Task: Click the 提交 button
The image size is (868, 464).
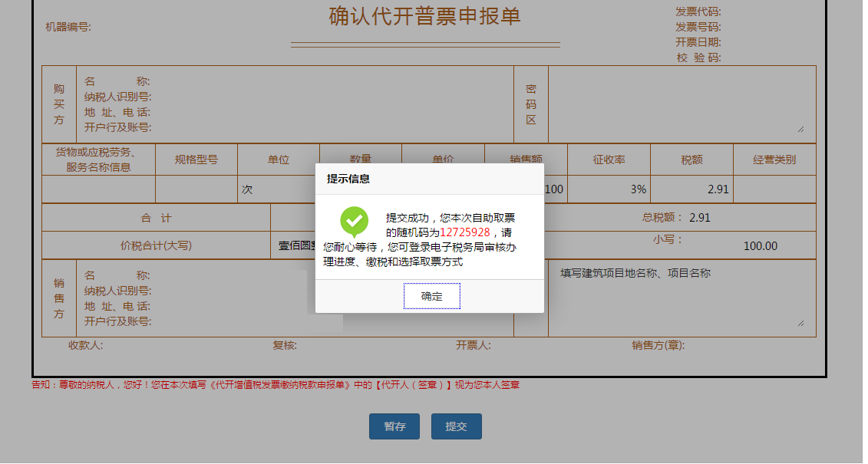Action: (x=456, y=426)
